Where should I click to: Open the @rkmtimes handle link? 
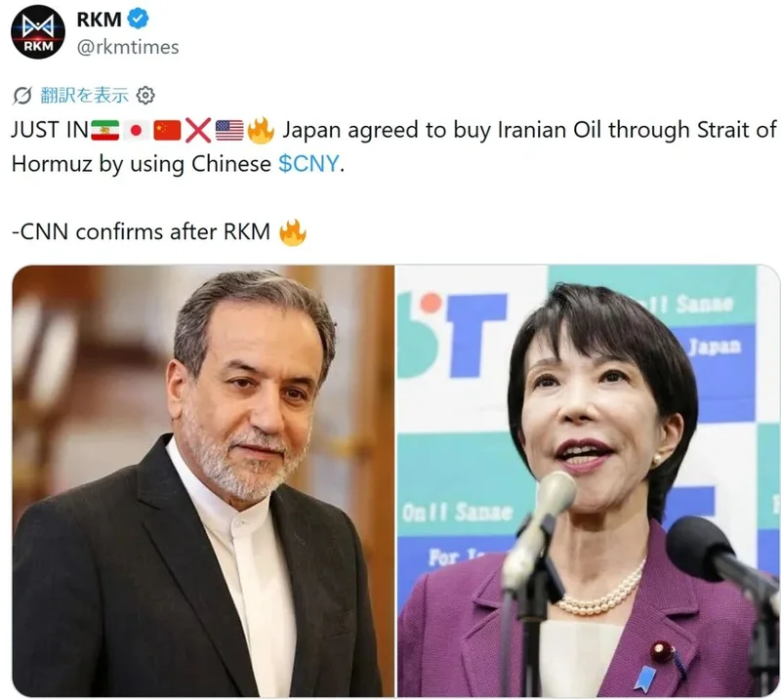128,47
